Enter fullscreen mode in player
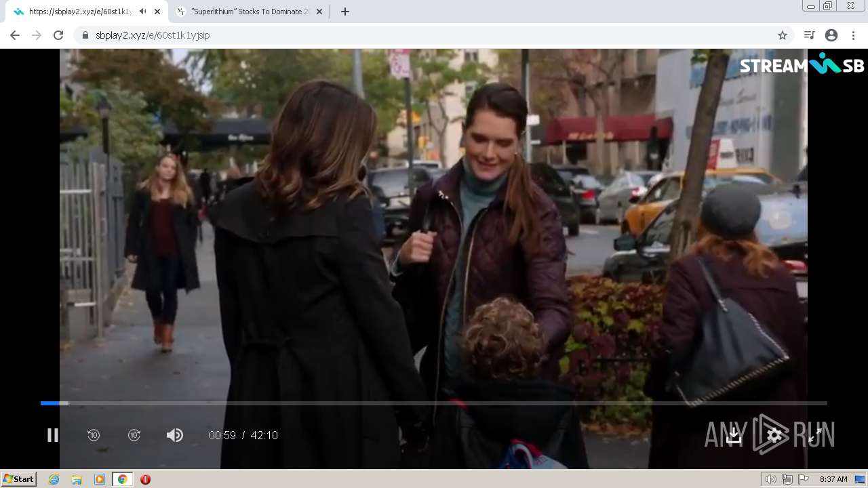Viewport: 868px width, 488px height. tap(815, 435)
